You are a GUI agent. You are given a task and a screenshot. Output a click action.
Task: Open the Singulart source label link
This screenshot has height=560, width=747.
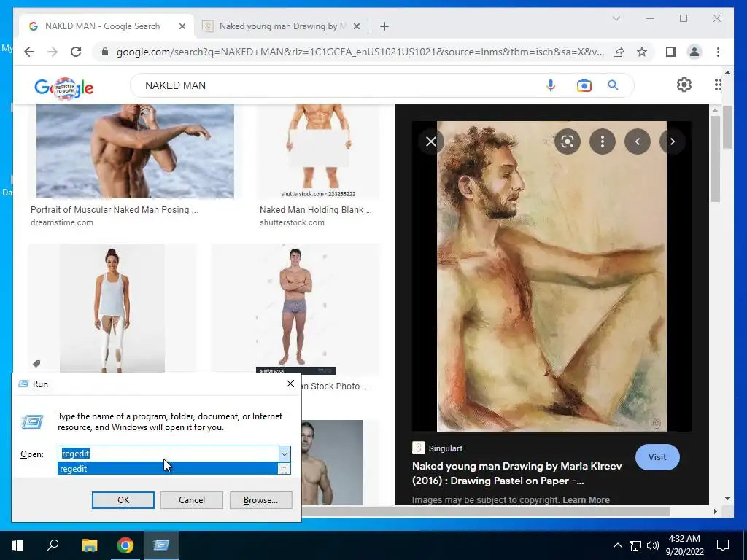tap(438, 448)
